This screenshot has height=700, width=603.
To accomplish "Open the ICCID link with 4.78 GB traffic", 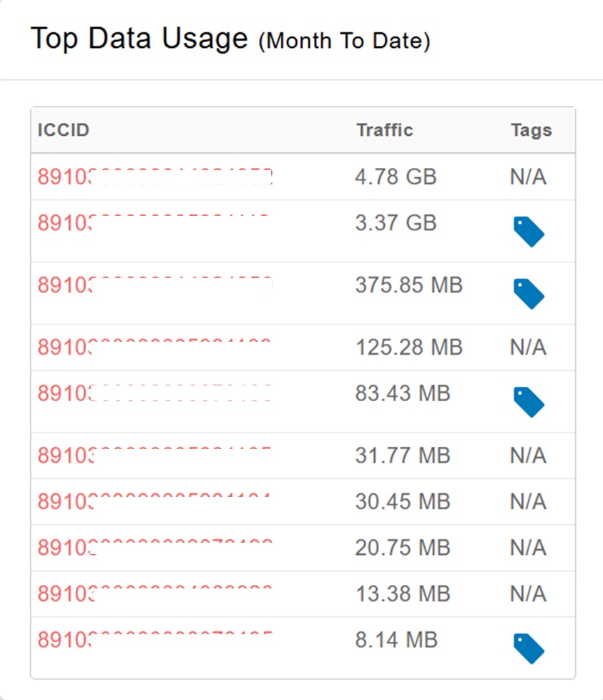I will coord(155,177).
